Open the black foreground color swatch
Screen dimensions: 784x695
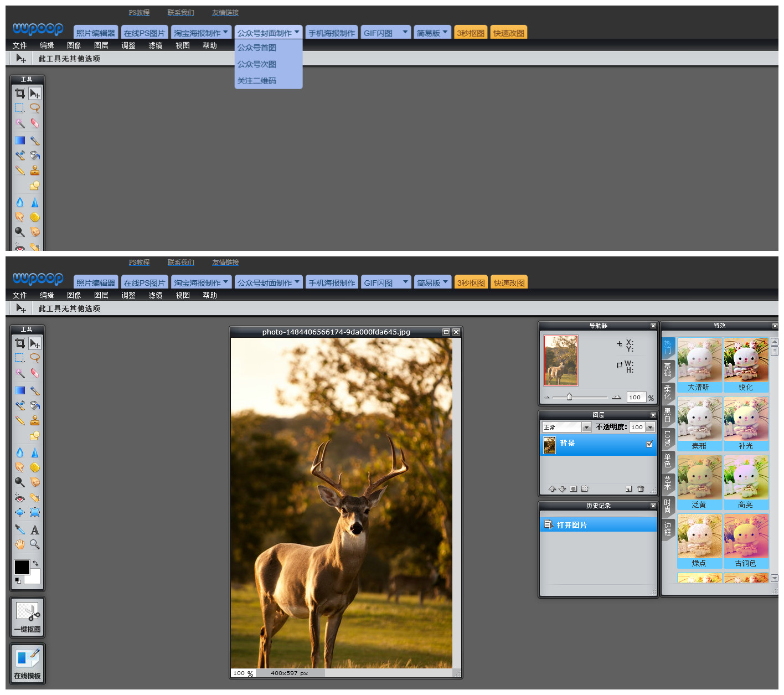tap(22, 567)
